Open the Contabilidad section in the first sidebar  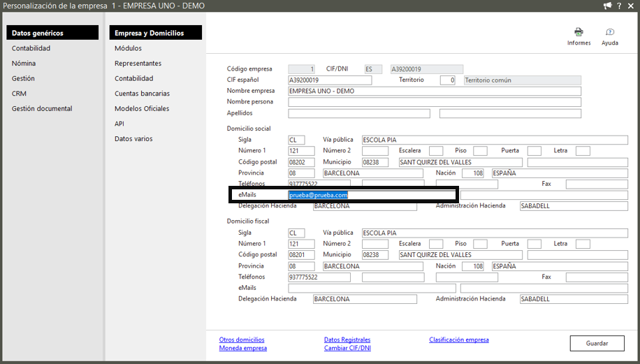tap(31, 48)
